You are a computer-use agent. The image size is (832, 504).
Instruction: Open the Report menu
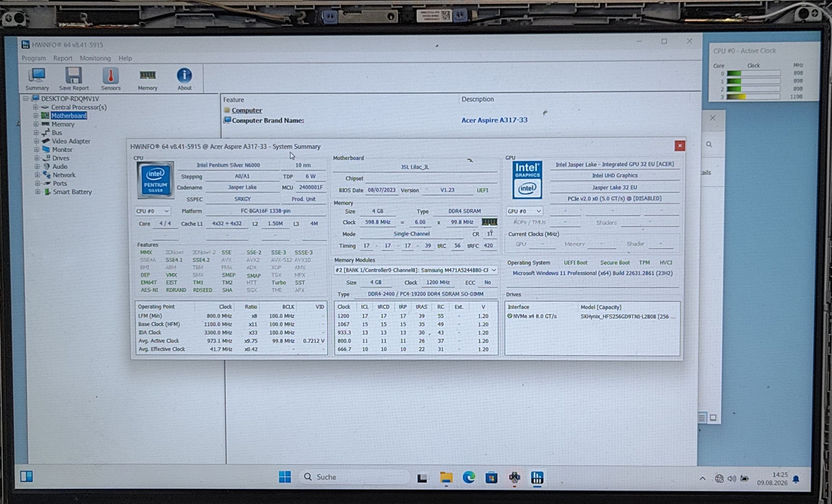(x=63, y=58)
